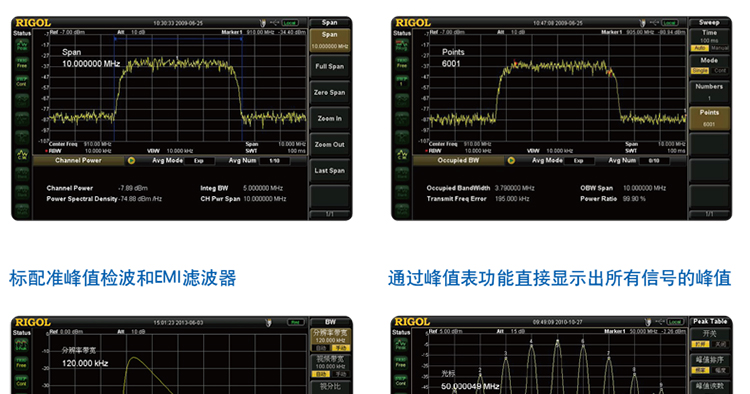Image resolution: width=750 pixels, height=394 pixels.
Task: Click the SWP status icon in Sweep screen
Action: (x=402, y=81)
